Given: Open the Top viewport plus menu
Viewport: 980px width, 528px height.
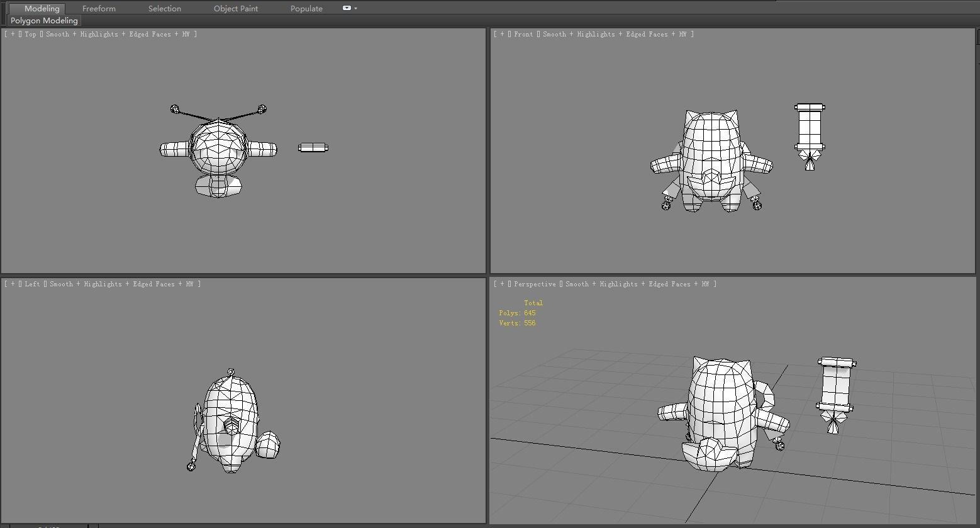Looking at the screenshot, I should [x=13, y=34].
